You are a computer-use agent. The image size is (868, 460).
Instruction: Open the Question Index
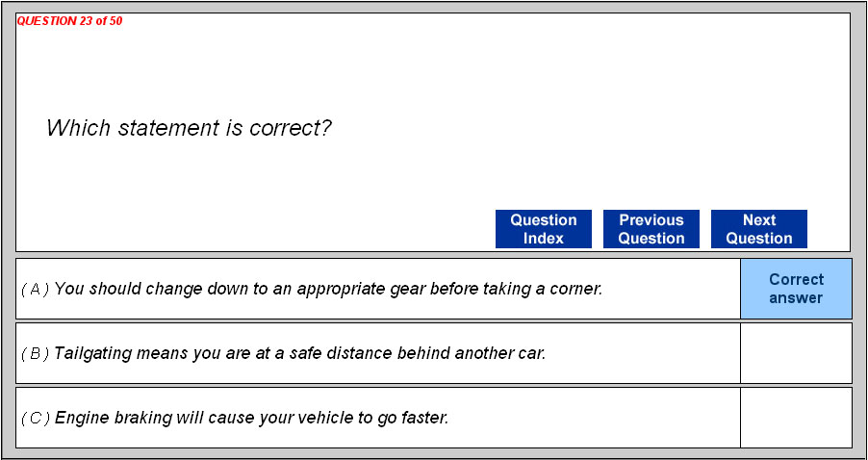[x=543, y=229]
